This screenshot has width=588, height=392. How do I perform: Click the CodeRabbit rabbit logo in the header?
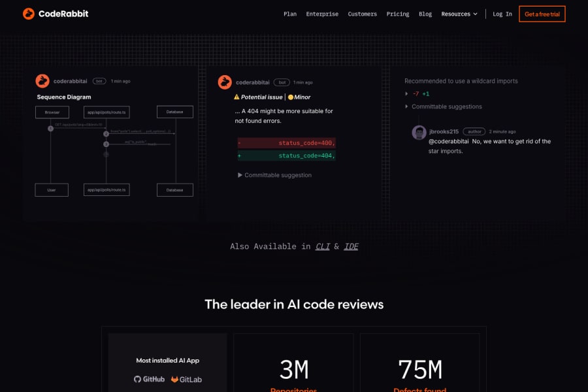[x=28, y=13]
